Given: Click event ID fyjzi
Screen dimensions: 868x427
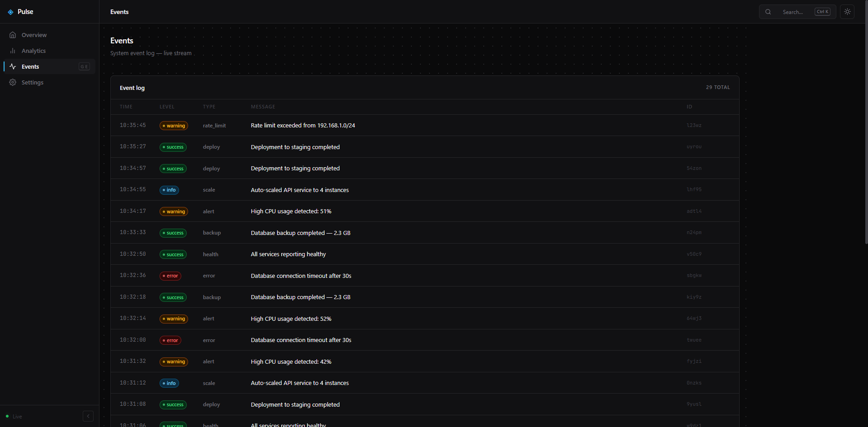Looking at the screenshot, I should point(694,361).
